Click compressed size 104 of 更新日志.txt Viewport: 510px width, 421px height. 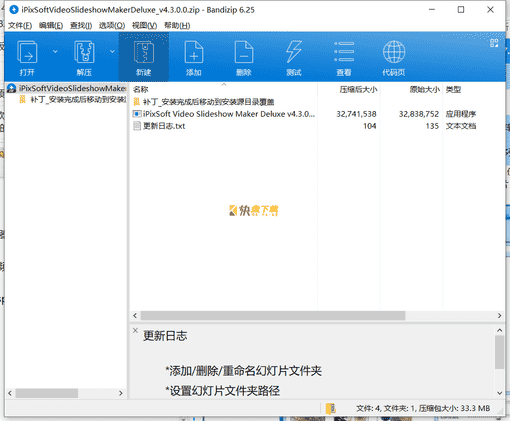tap(370, 126)
